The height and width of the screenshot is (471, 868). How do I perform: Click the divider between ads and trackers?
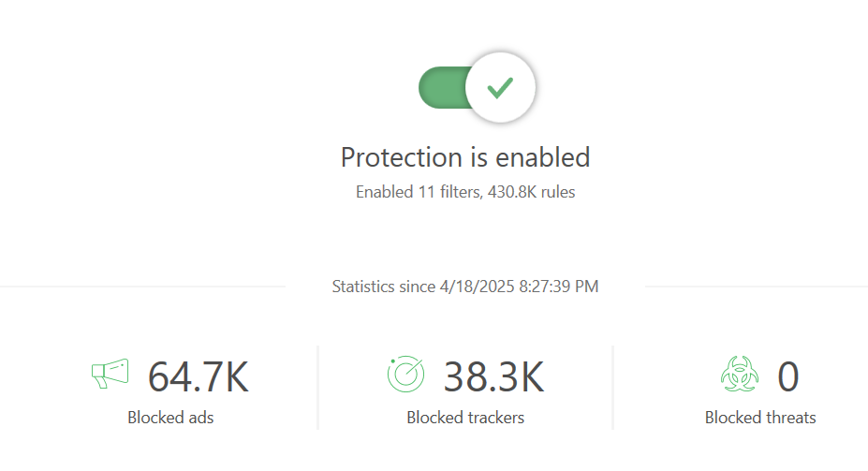tap(318, 388)
